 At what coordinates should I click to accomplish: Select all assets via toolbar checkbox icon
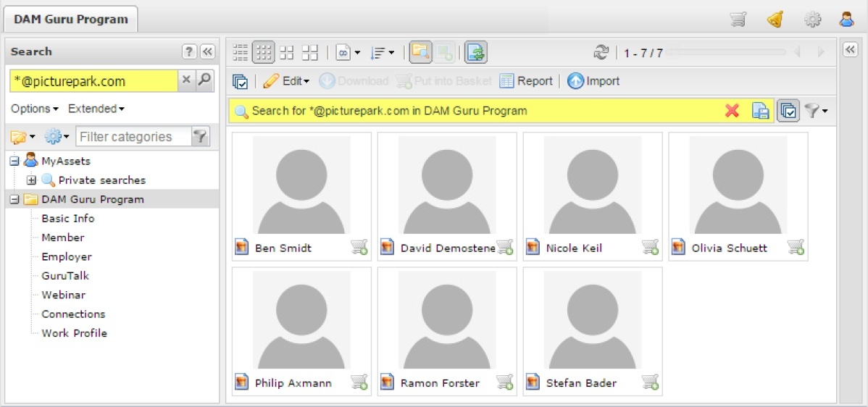pos(241,81)
